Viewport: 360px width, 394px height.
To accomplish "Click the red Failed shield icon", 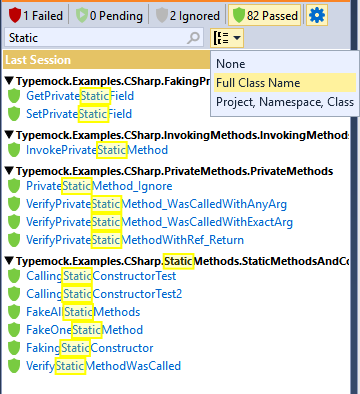I will (x=15, y=15).
